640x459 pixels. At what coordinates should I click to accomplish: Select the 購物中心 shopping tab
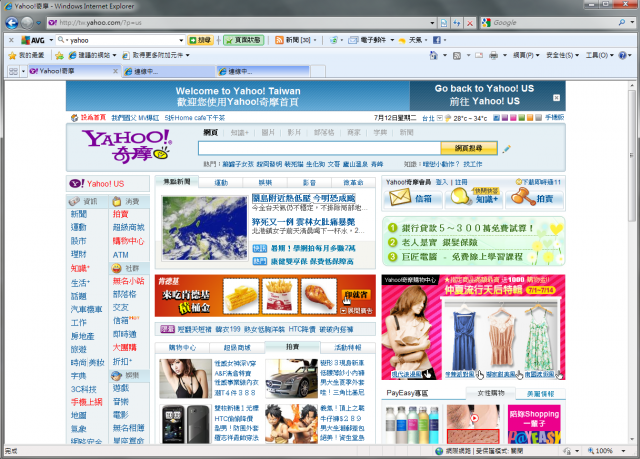[182, 348]
